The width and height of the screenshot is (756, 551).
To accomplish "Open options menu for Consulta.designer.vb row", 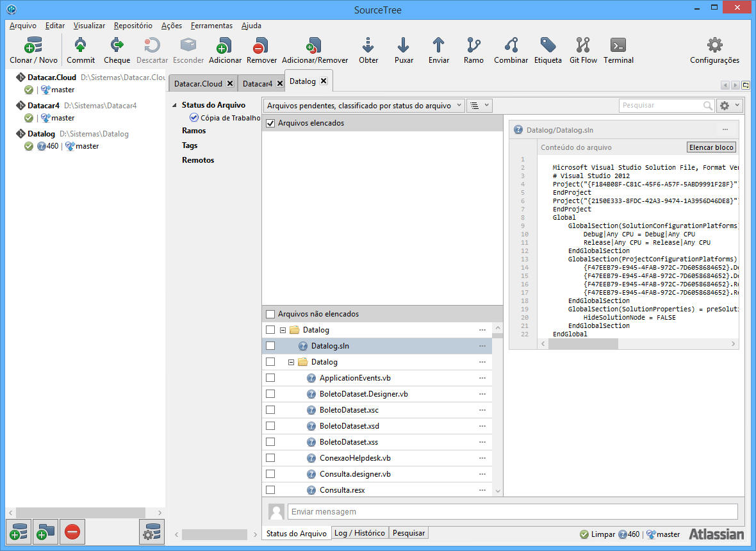I will pos(482,474).
